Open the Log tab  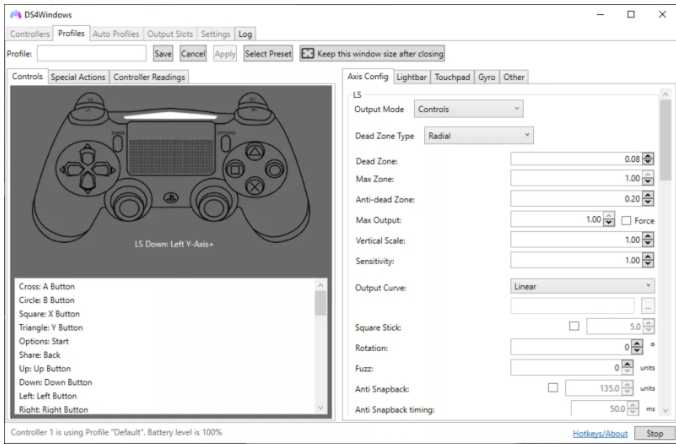click(x=245, y=34)
